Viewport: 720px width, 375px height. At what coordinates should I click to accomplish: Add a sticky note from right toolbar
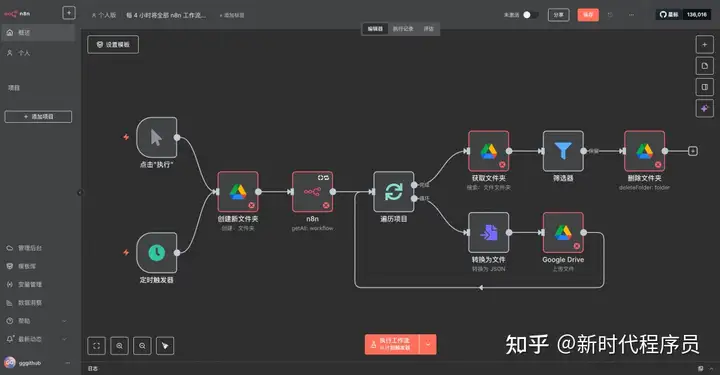point(704,66)
